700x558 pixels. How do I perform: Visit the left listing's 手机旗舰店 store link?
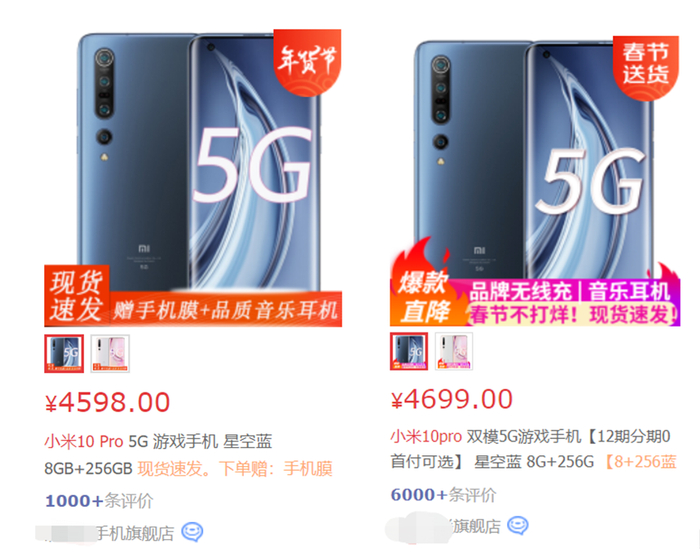pos(135,533)
